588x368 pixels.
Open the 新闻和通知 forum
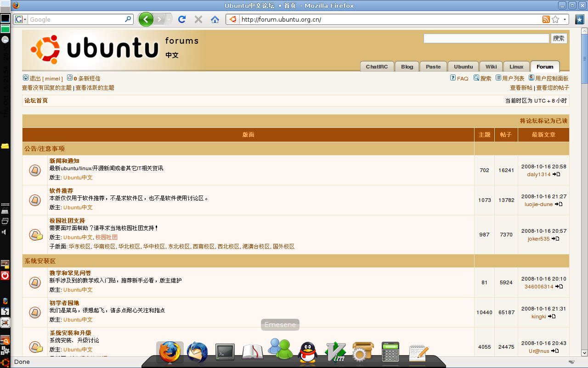click(64, 161)
